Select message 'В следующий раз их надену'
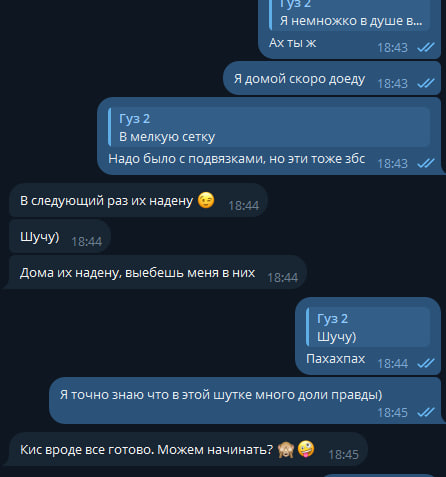Screen dimensions: 446x477 click(138, 200)
